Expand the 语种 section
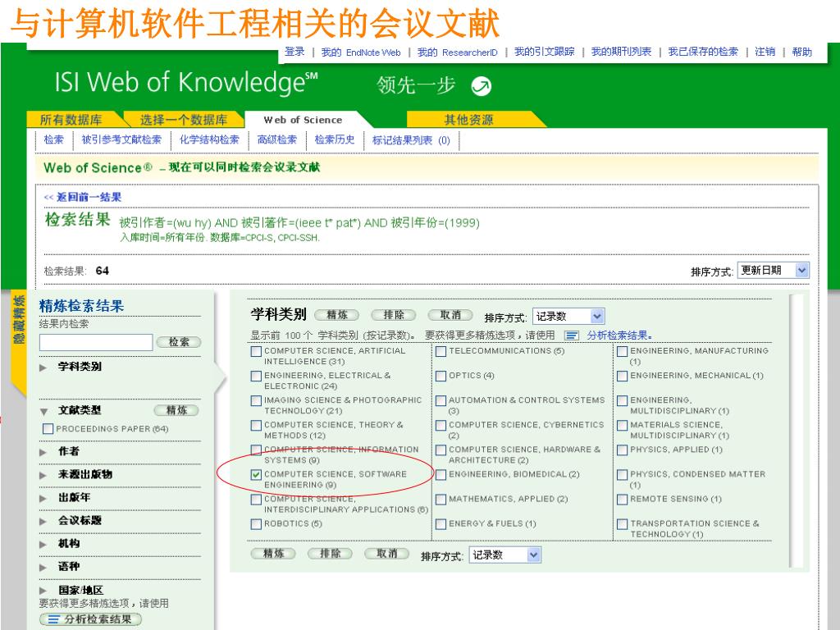This screenshot has height=630, width=840. click(x=43, y=568)
